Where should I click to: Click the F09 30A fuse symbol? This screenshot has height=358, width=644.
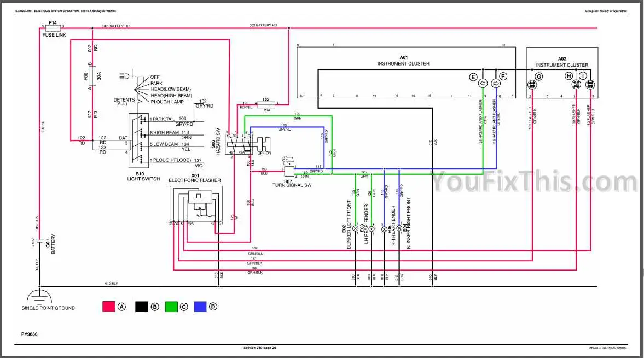click(x=92, y=77)
